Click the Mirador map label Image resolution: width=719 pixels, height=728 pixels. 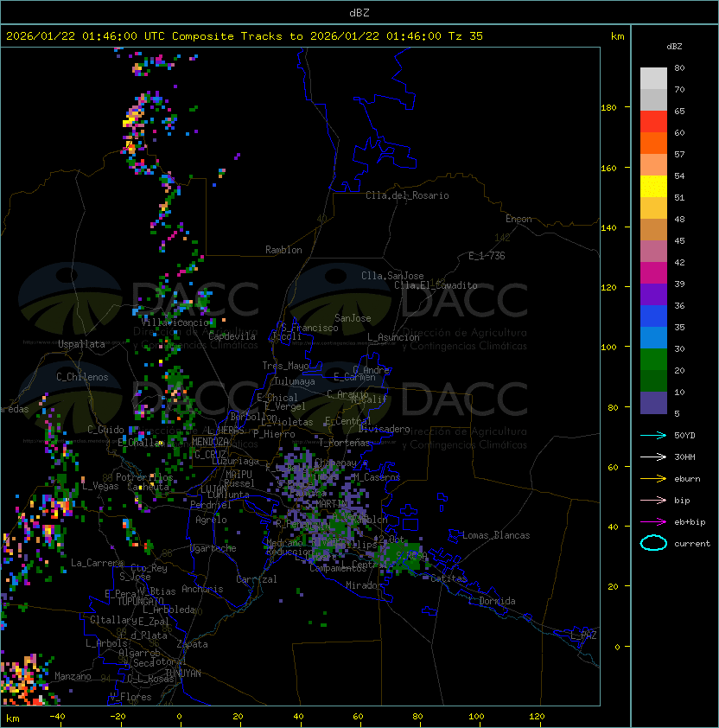[x=364, y=585]
